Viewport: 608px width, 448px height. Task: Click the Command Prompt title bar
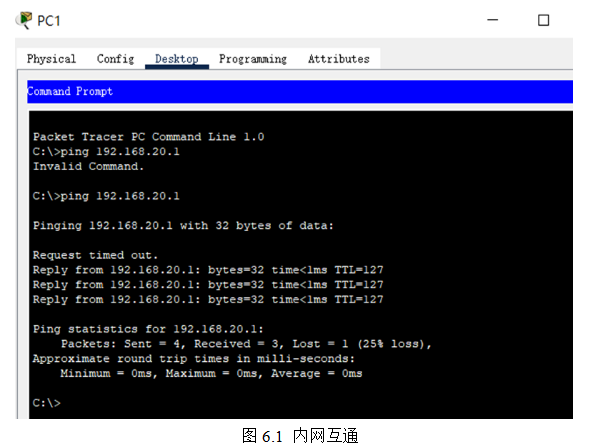coord(300,92)
